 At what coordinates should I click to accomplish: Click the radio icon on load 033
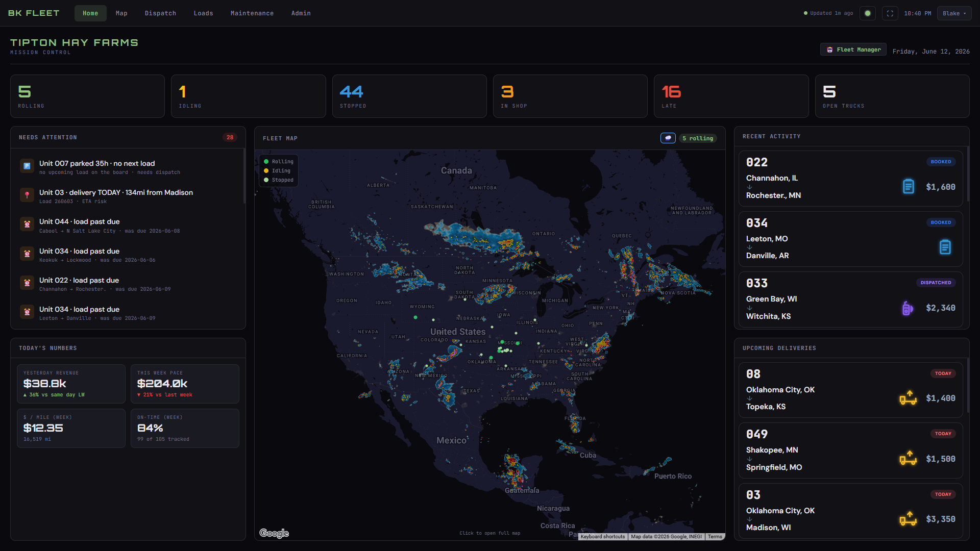[908, 308]
